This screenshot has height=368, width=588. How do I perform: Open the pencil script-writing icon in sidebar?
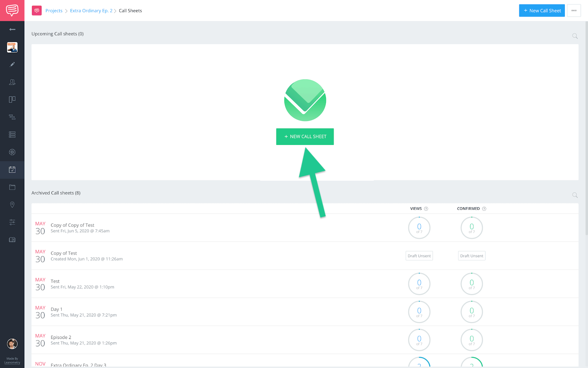click(12, 64)
